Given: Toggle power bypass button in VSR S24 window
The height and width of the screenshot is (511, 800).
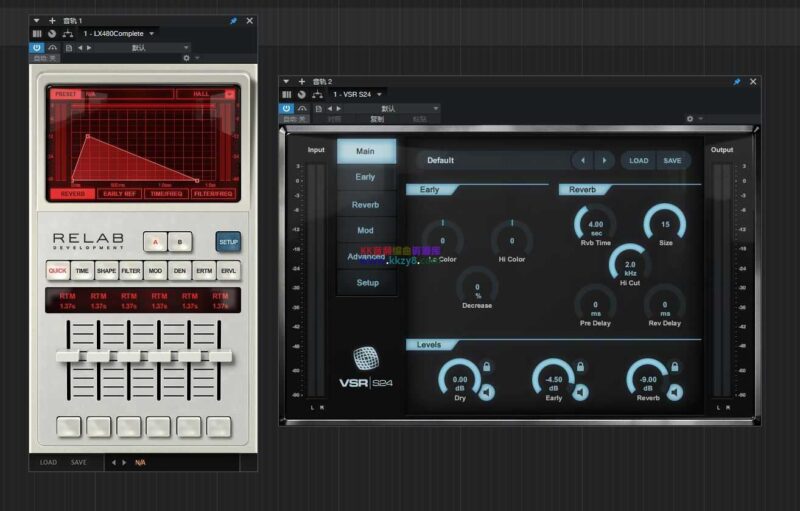Looking at the screenshot, I should [286, 108].
